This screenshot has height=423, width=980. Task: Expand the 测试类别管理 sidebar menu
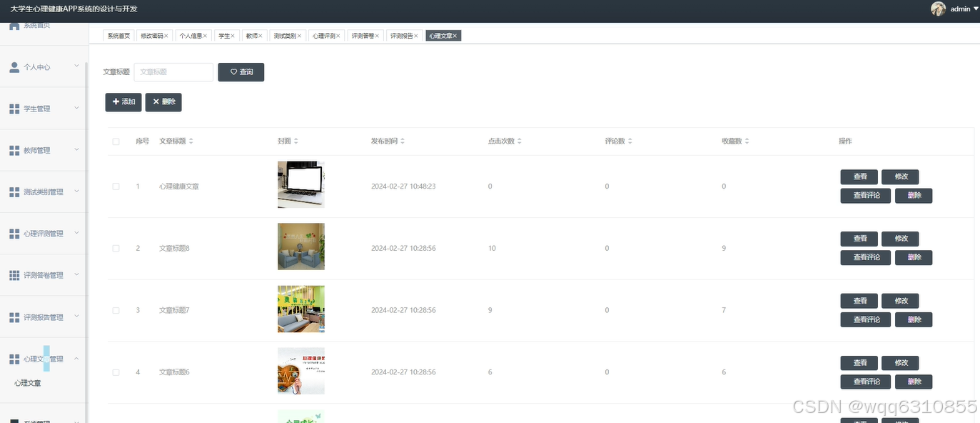77,191
